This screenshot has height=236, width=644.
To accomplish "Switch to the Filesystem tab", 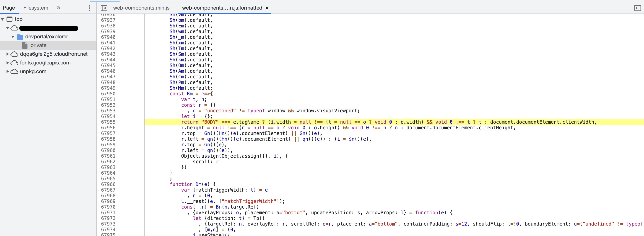I will click(x=36, y=8).
